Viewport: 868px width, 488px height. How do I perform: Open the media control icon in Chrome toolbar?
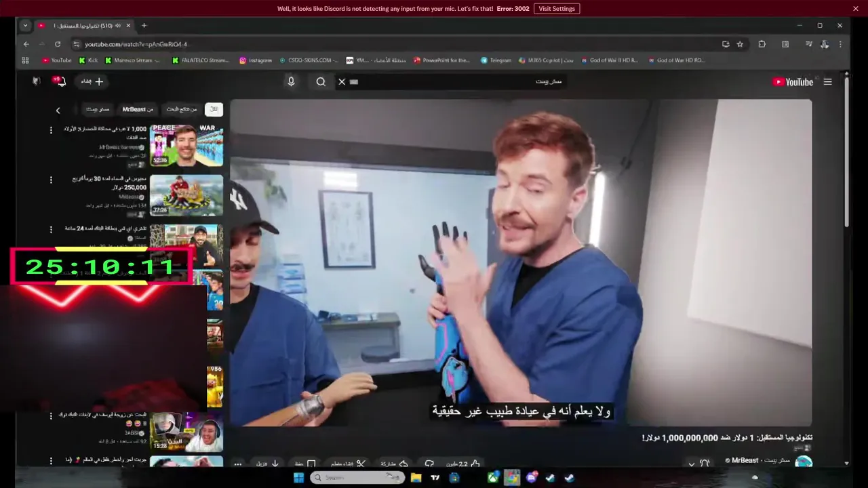[808, 44]
